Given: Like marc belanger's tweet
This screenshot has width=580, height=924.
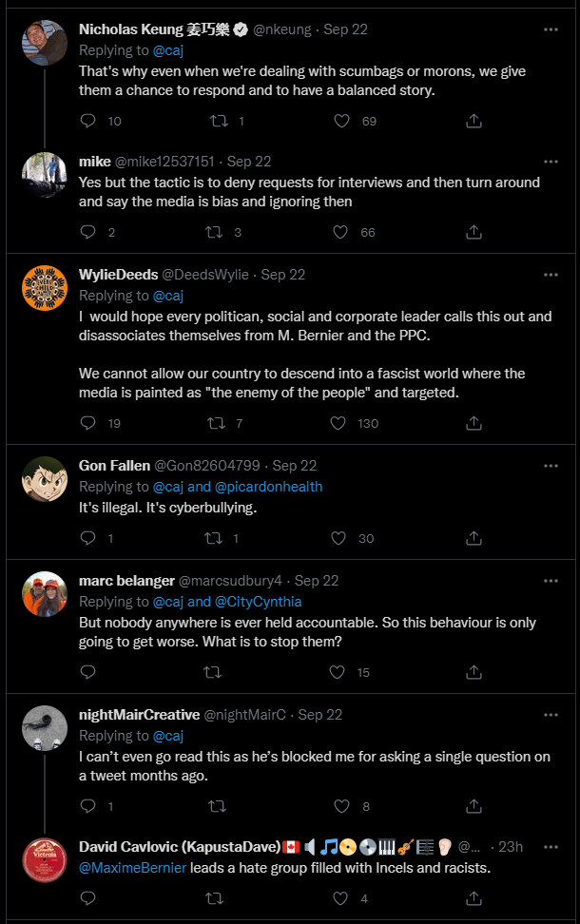Looking at the screenshot, I should [337, 672].
